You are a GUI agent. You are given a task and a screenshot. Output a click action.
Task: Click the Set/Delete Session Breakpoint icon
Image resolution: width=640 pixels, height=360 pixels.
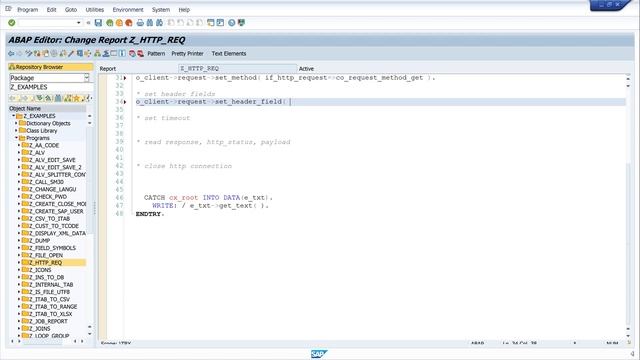coord(132,53)
